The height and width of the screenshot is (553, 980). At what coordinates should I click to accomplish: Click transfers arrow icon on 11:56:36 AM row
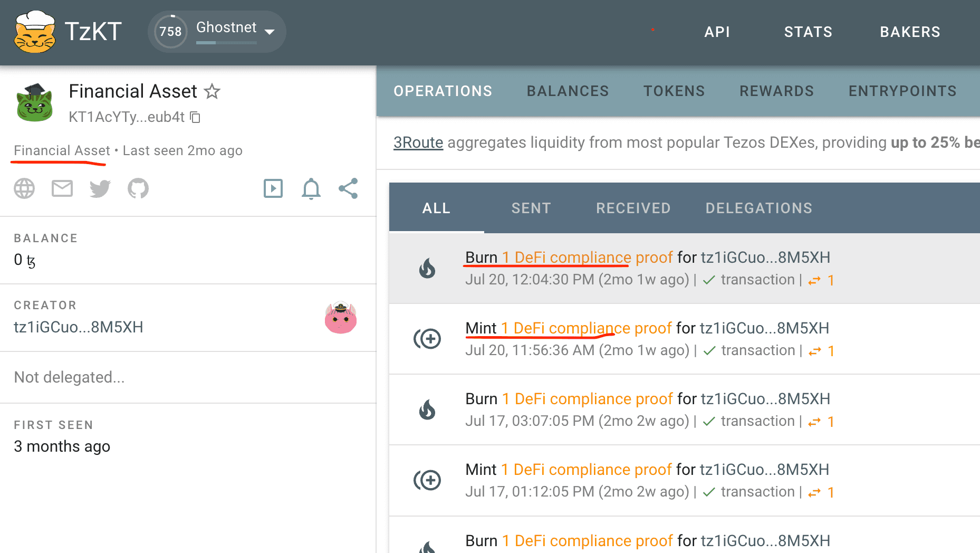tap(815, 351)
